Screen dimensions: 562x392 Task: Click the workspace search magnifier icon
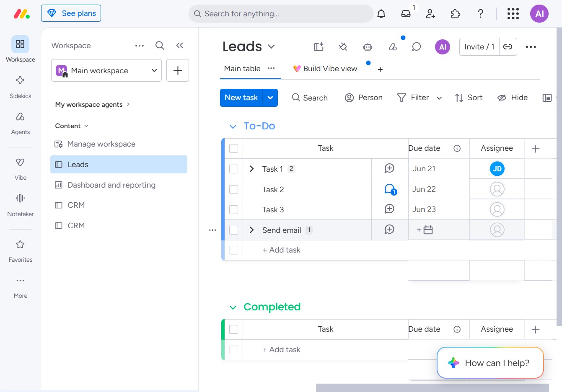point(160,46)
